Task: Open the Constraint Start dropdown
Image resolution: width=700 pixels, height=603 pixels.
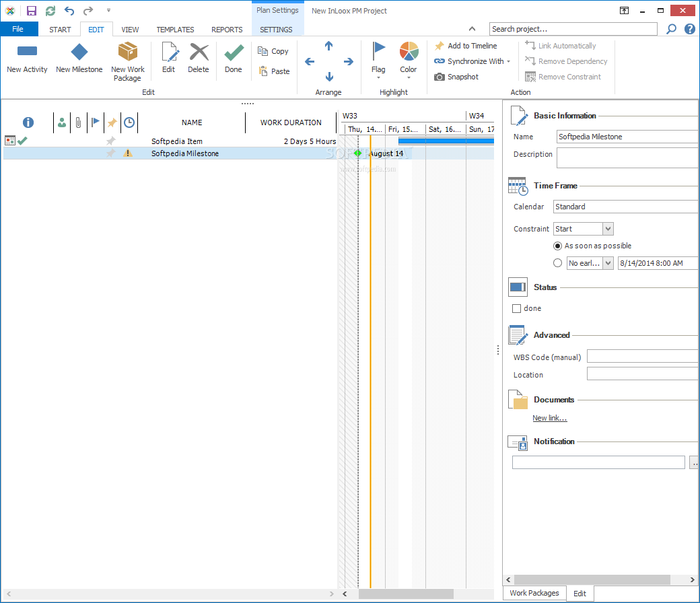Action: point(608,229)
